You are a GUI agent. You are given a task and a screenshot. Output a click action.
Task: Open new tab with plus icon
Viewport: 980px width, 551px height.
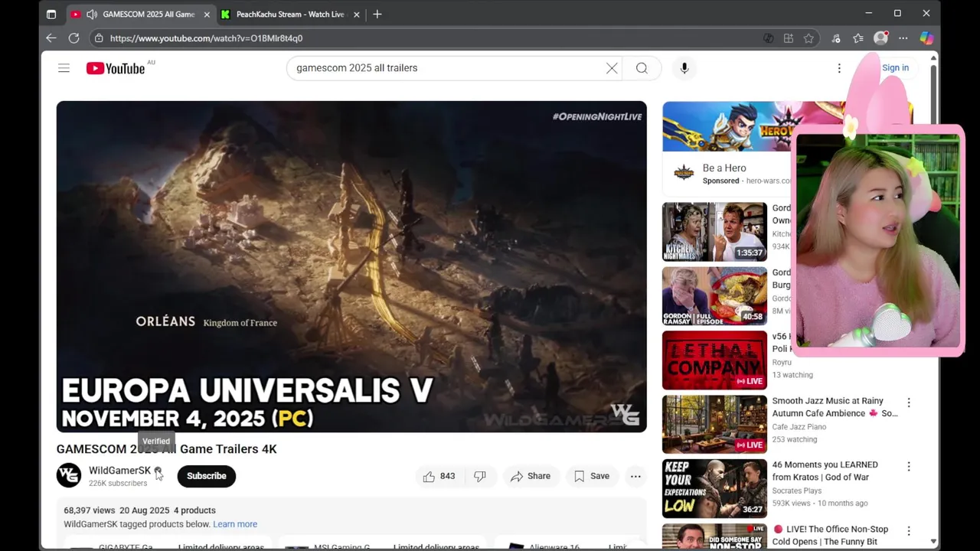click(377, 14)
